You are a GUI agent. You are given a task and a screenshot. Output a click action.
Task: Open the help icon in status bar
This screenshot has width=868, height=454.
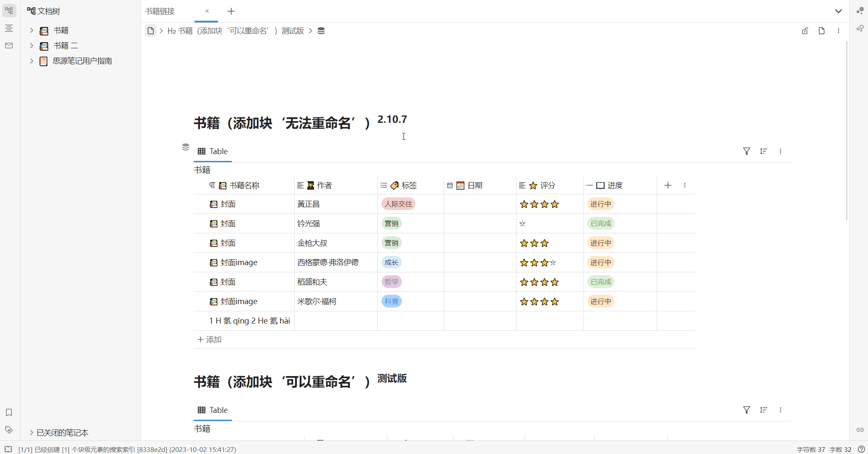pyautogui.click(x=861, y=449)
